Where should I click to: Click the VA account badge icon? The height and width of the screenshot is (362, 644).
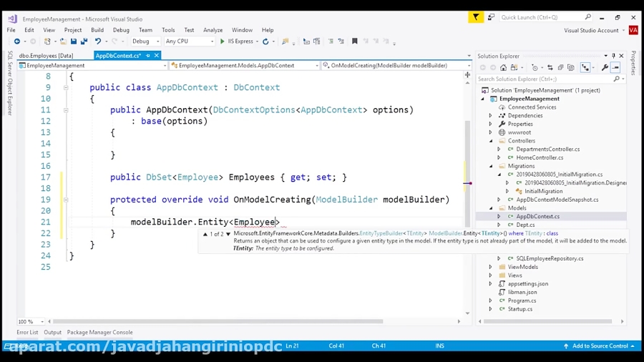pos(633,30)
